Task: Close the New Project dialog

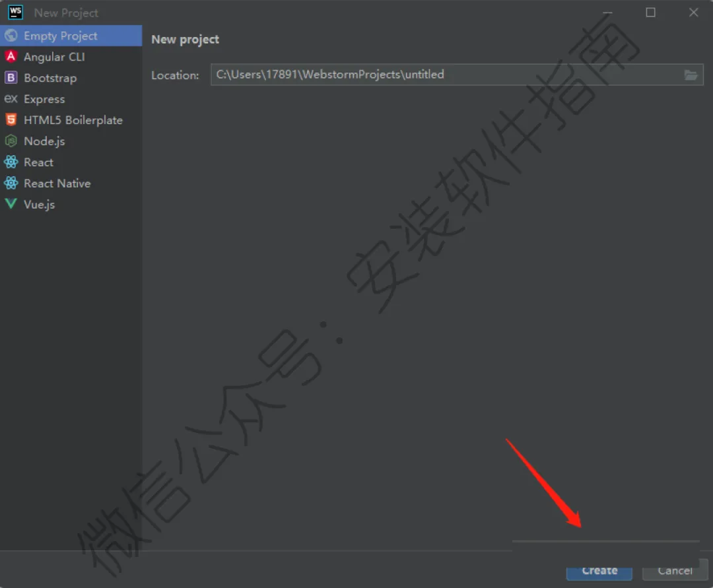Action: click(693, 13)
